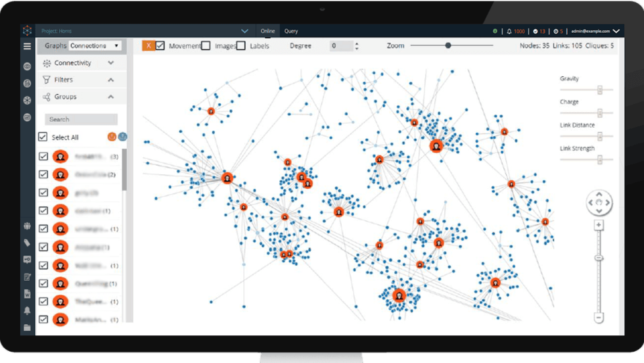This screenshot has width=644, height=363.
Task: Select the Online tab
Action: click(267, 31)
